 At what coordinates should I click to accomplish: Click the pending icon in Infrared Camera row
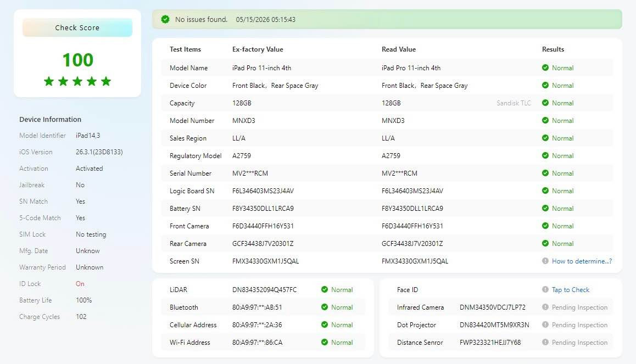[545, 307]
